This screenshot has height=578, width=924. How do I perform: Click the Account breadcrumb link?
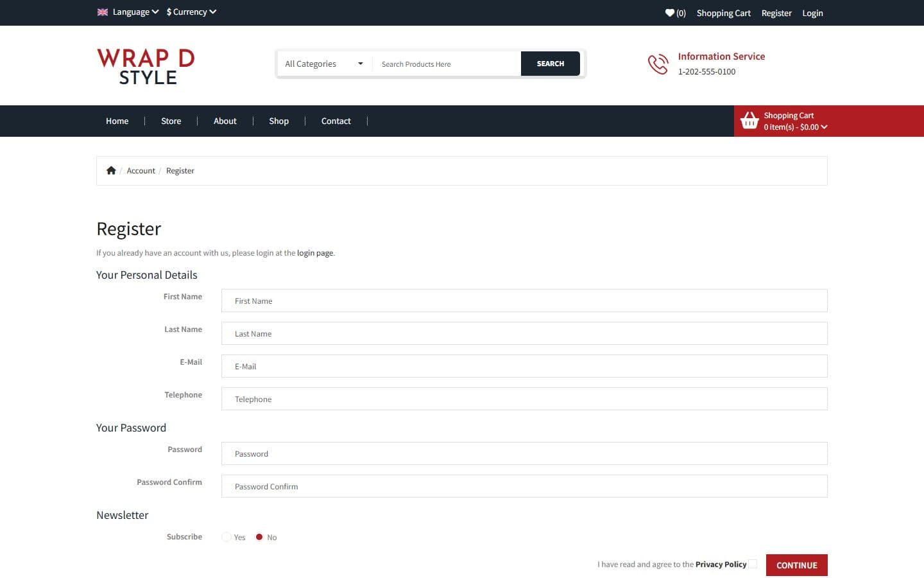[x=141, y=171]
